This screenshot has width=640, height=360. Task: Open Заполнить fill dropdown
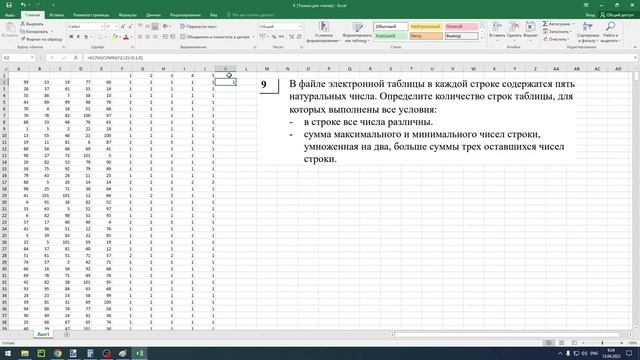pyautogui.click(x=557, y=32)
